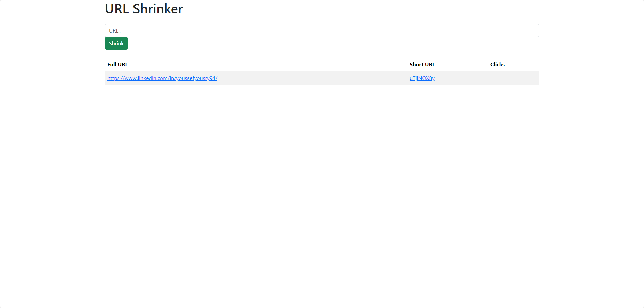Click the Clicks column header
The width and height of the screenshot is (644, 308).
pyautogui.click(x=497, y=65)
